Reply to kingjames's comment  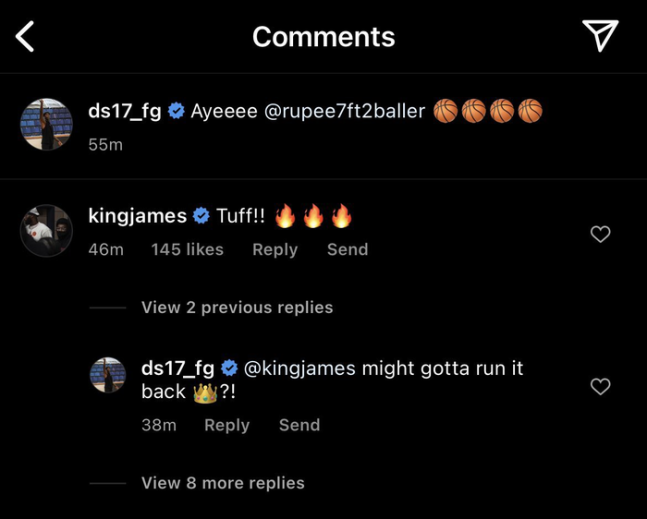tap(275, 249)
